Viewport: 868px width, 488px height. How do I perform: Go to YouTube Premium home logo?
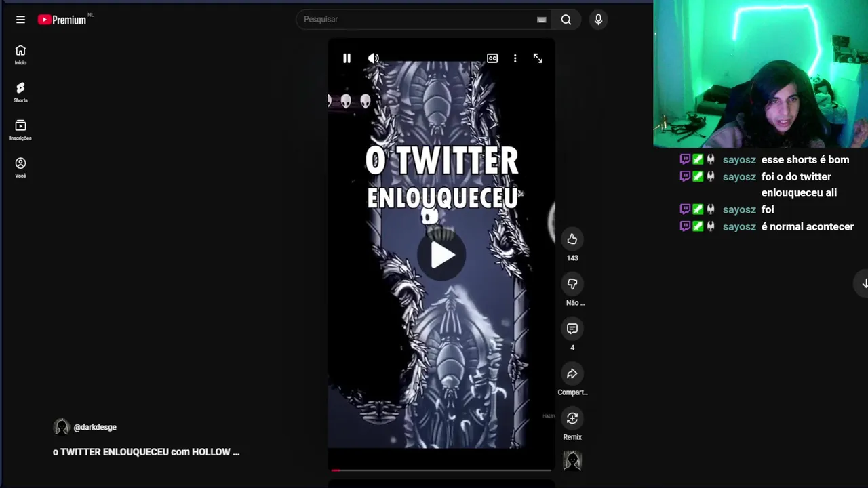tap(63, 20)
